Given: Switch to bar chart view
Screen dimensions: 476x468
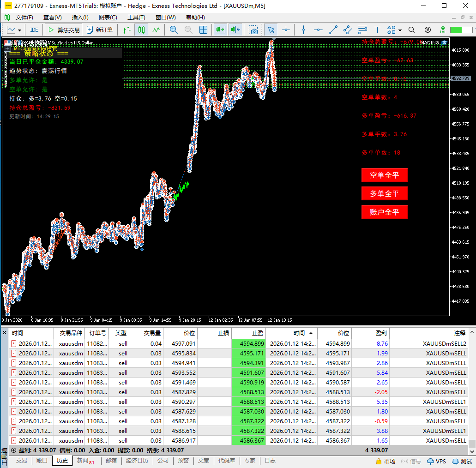Looking at the screenshot, I should pos(127,30).
